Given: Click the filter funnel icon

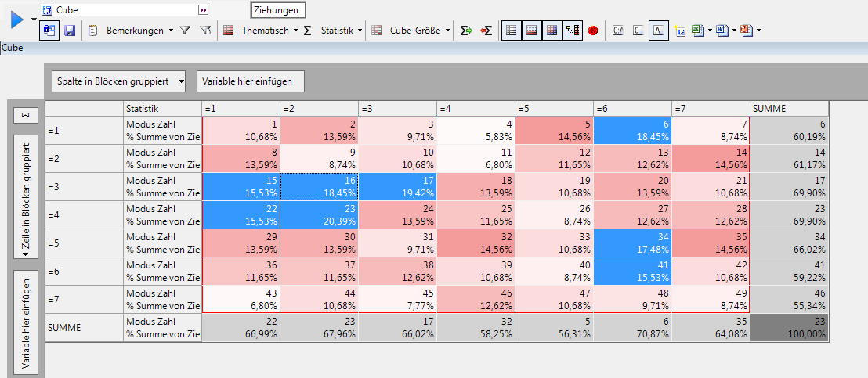Looking at the screenshot, I should click(x=185, y=31).
